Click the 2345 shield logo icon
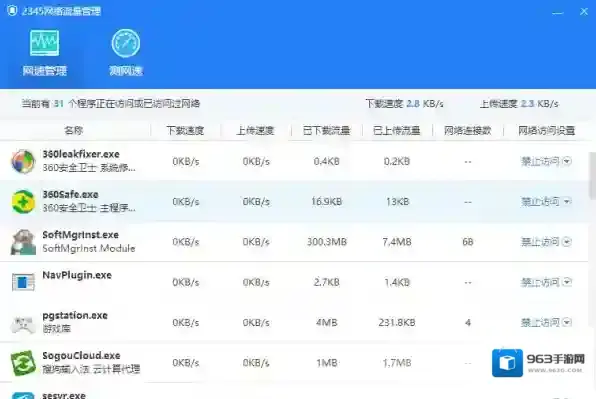This screenshot has height=399, width=596. tap(12, 11)
